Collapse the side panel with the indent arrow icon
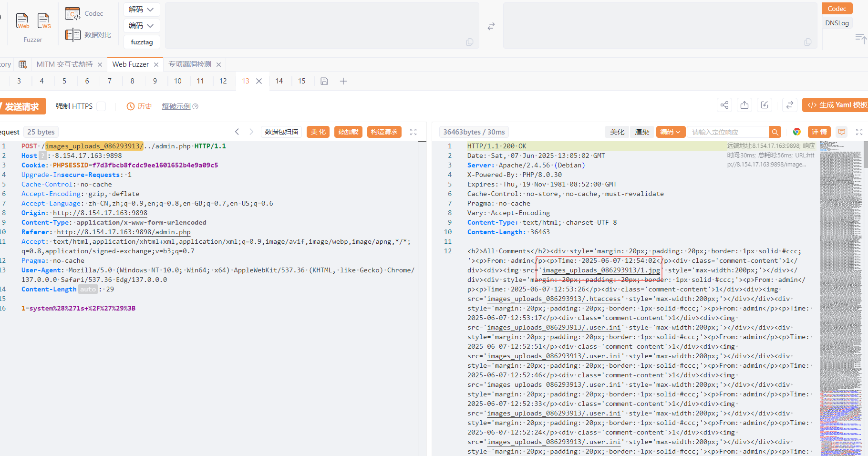The width and height of the screenshot is (868, 456). (861, 39)
